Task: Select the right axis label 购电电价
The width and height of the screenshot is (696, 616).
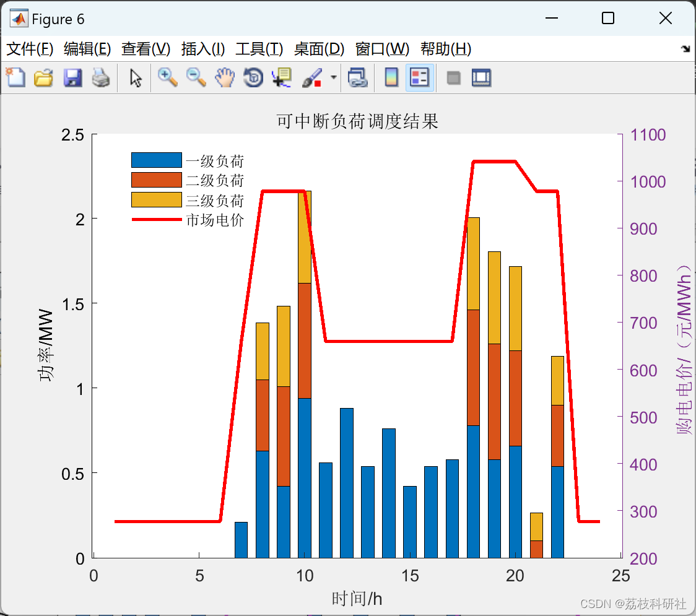Action: 684,350
